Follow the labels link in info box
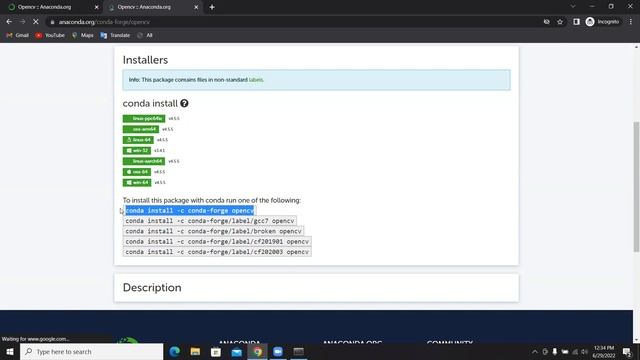 [256, 80]
